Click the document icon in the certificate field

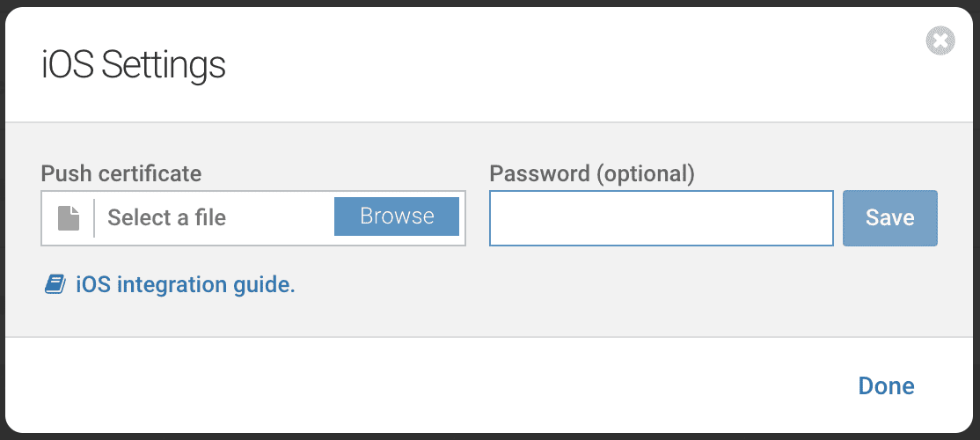(x=69, y=217)
